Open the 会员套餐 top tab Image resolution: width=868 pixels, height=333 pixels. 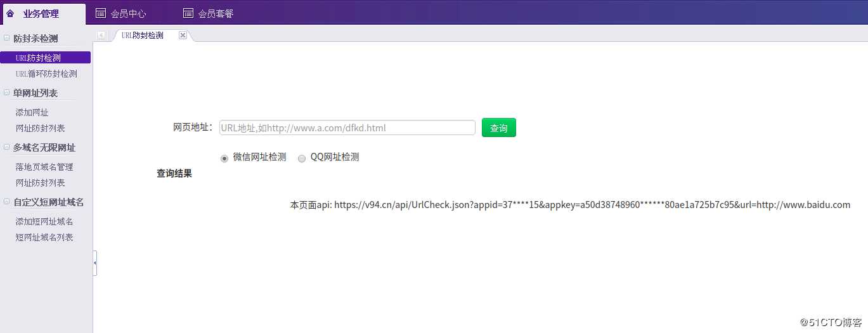pos(209,14)
